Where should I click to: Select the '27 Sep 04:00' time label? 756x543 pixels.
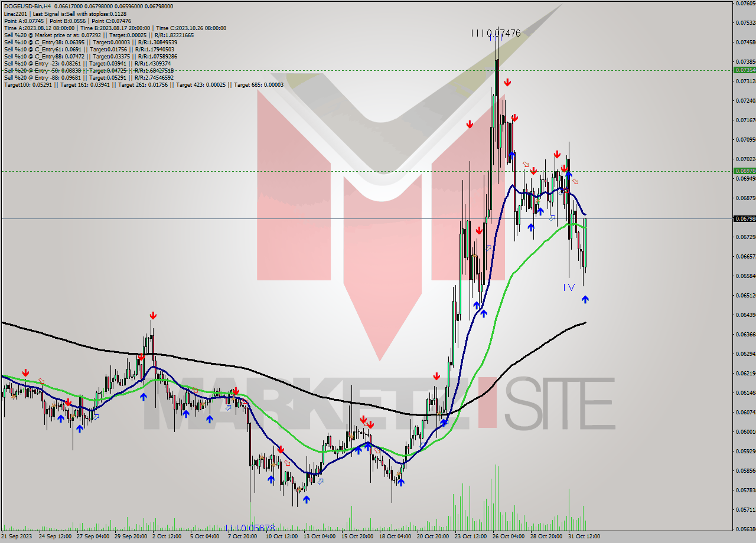pyautogui.click(x=93, y=537)
